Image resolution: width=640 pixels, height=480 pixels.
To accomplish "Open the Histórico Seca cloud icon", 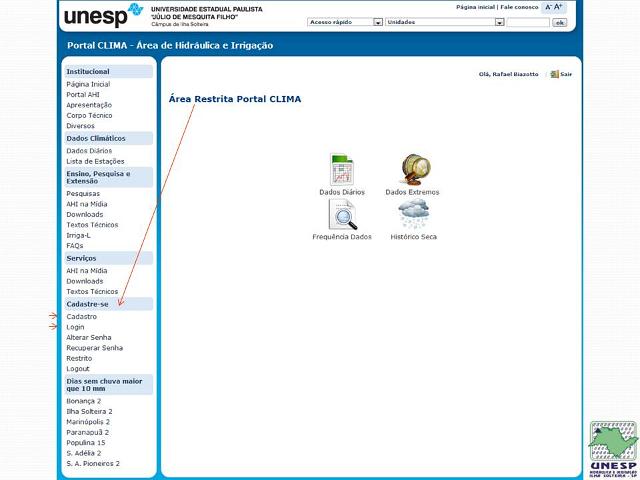I will [413, 214].
